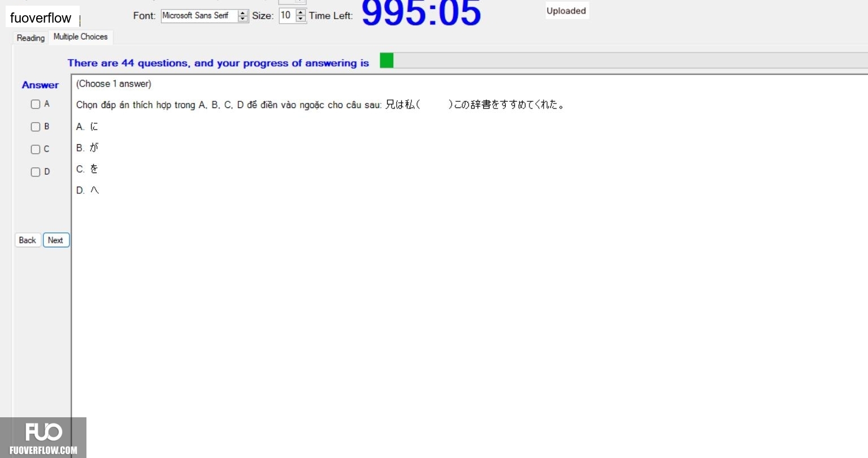868x458 pixels.
Task: Click option text C. を
Action: 87,169
